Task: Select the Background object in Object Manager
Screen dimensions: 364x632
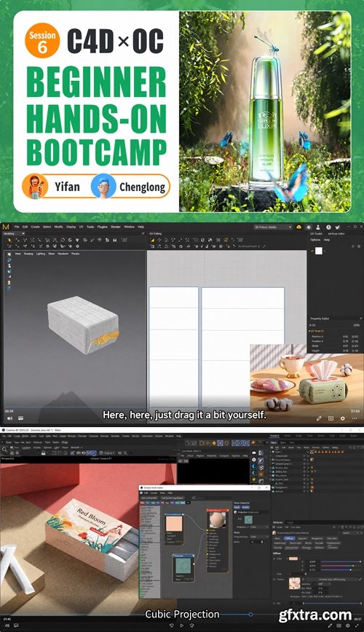Action: point(281,488)
